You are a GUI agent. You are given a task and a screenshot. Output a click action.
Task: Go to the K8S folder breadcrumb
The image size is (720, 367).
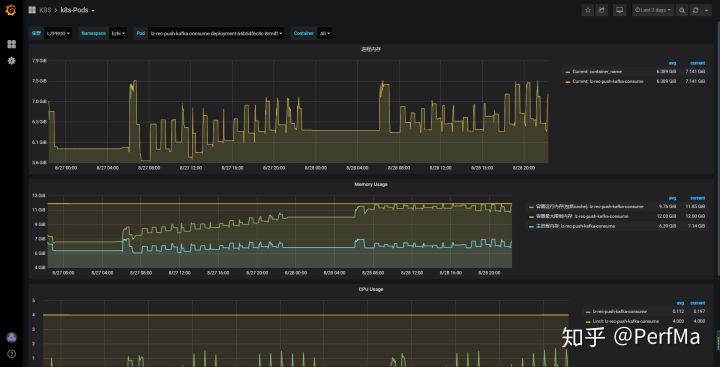[x=45, y=10]
